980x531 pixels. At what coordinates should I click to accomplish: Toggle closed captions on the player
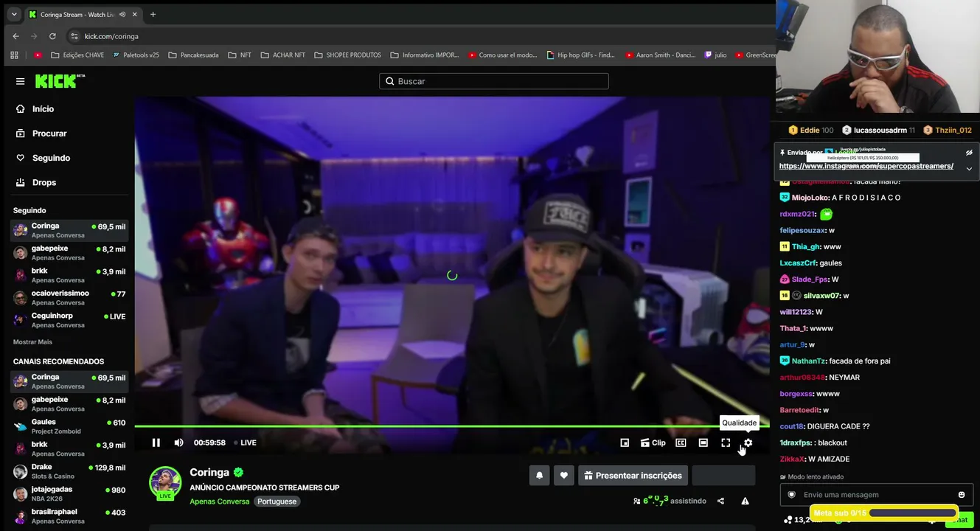[681, 442]
